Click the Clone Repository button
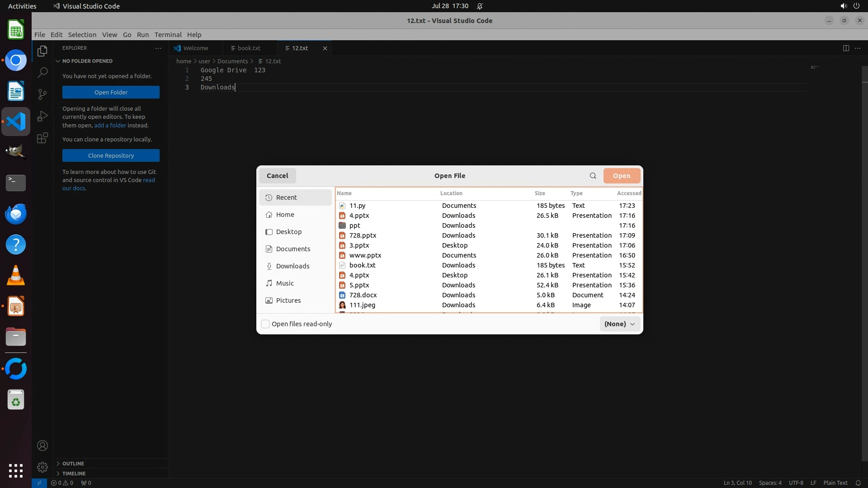The width and height of the screenshot is (868, 488). tap(111, 155)
